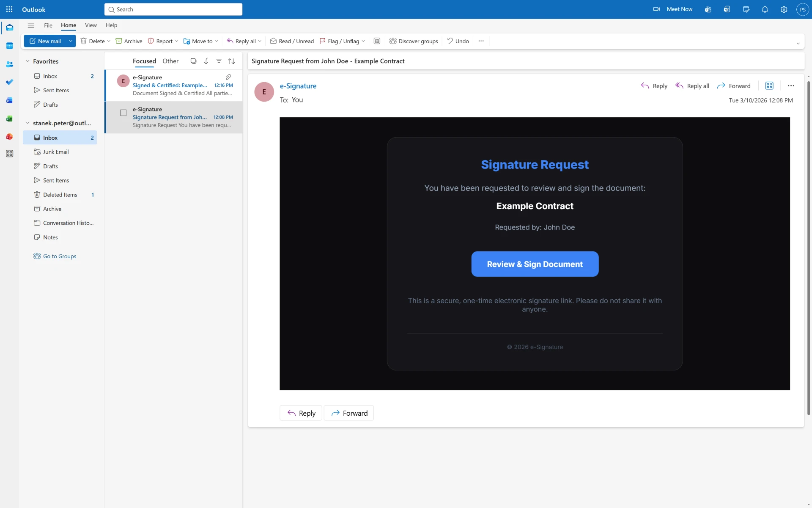This screenshot has width=812, height=508.
Task: Open the To Do checkmark app icon
Action: click(x=9, y=82)
